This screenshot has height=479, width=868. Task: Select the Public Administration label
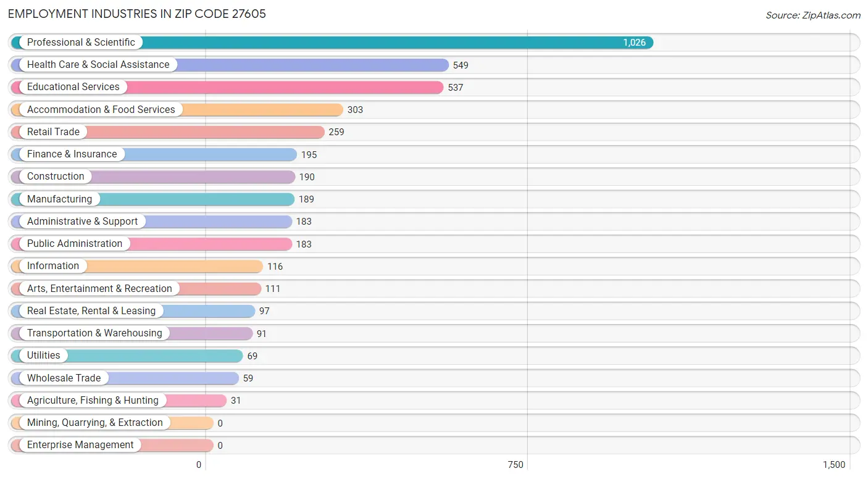coord(75,244)
